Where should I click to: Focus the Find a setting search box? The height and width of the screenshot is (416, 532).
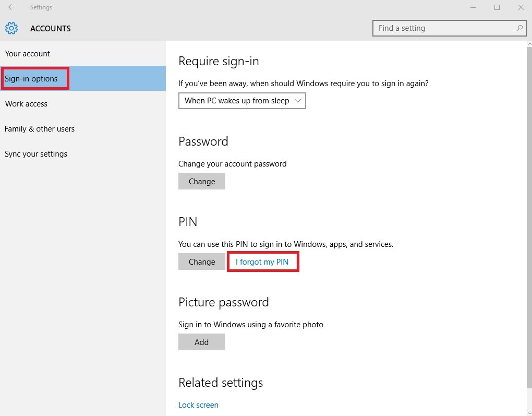(443, 28)
